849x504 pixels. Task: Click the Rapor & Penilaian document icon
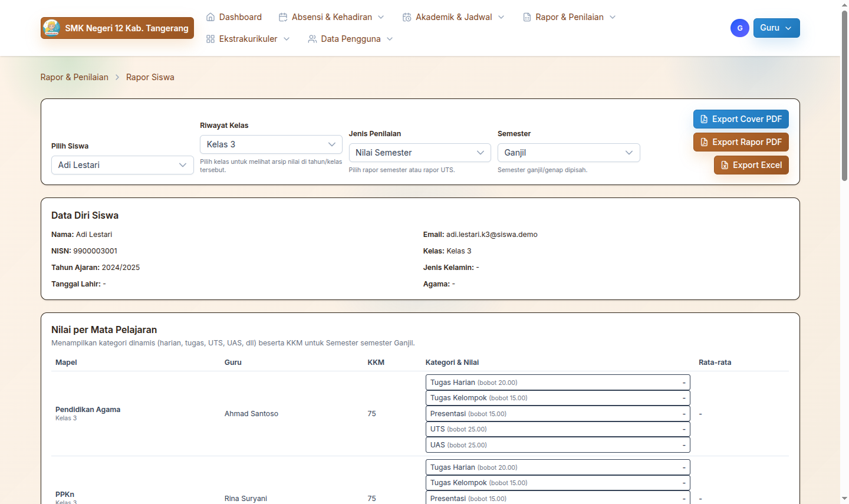pos(527,17)
